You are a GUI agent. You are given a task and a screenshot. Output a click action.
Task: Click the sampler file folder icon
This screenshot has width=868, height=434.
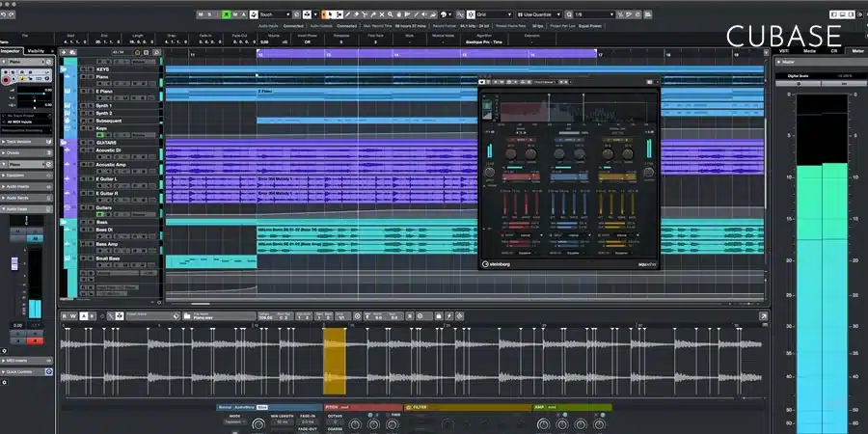pos(186,316)
